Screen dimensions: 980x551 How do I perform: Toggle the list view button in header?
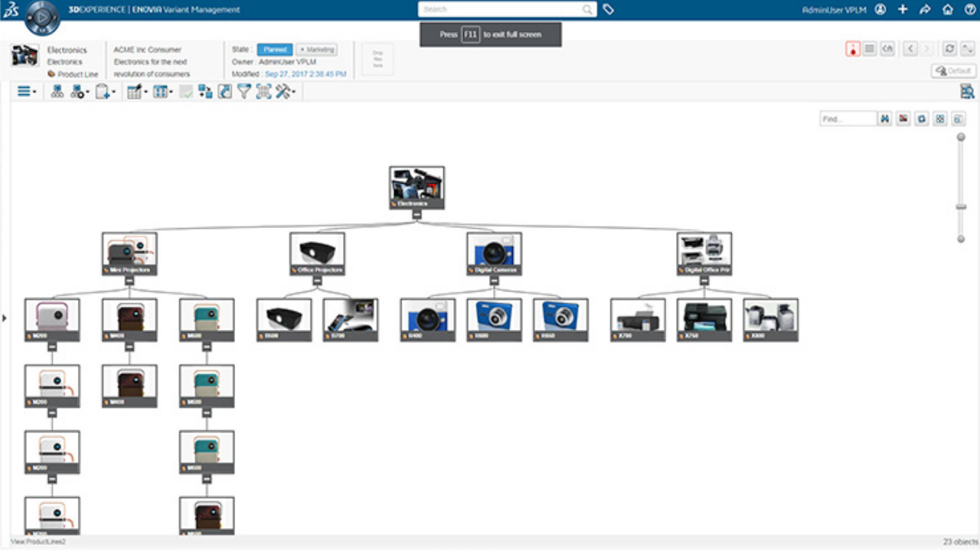click(x=870, y=49)
